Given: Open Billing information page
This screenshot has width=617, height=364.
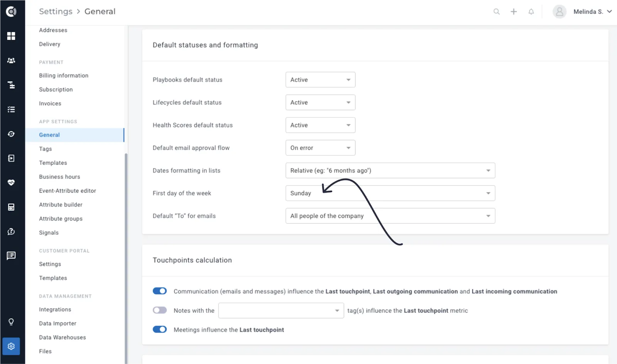Looking at the screenshot, I should [x=64, y=75].
